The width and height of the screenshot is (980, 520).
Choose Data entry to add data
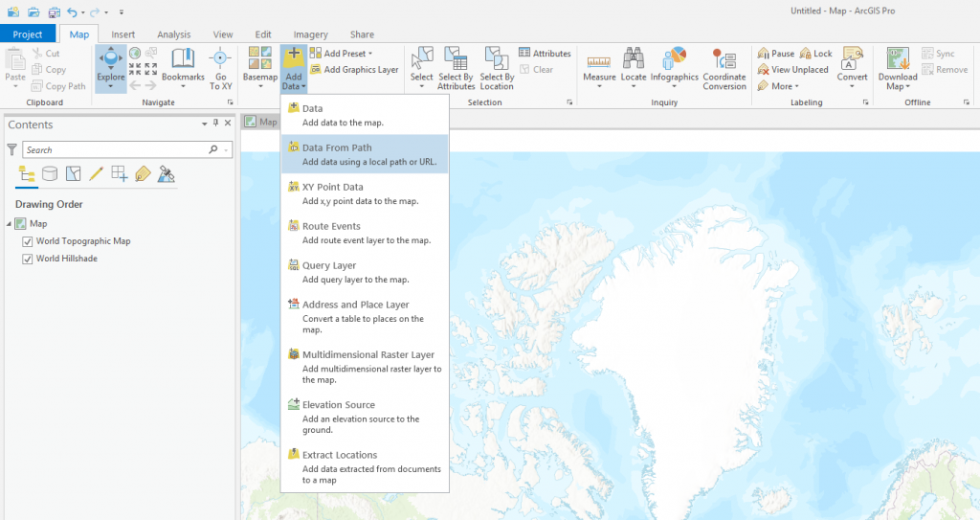pyautogui.click(x=365, y=115)
